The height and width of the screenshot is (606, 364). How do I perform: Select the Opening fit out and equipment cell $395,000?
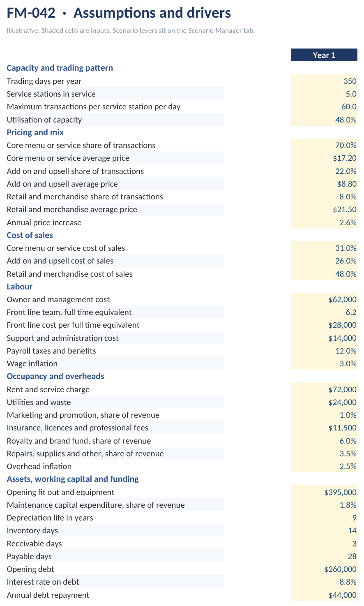coord(324,492)
